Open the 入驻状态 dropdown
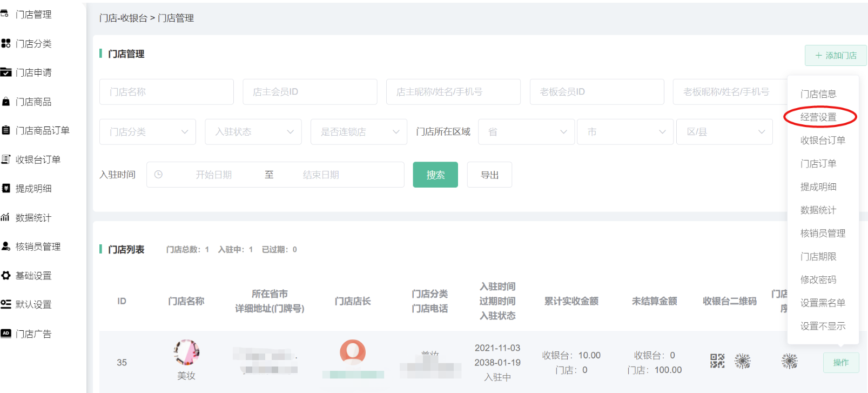Image resolution: width=868 pixels, height=393 pixels. (253, 132)
